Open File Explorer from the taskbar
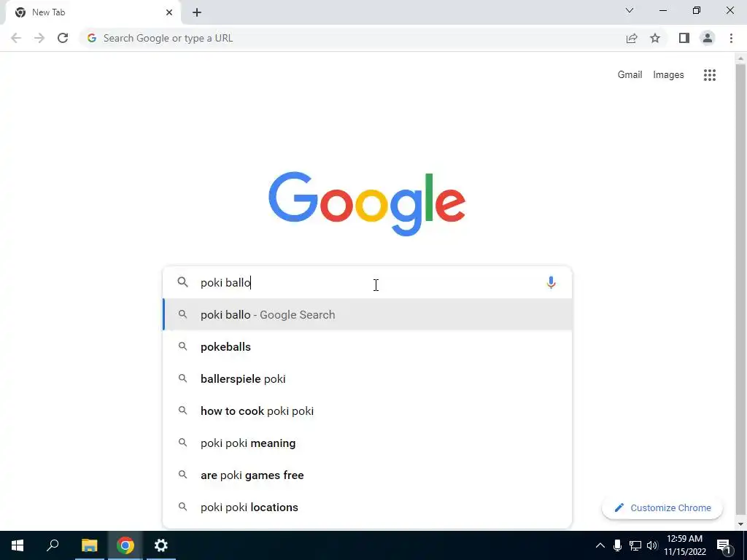Screen dimensions: 747x560 (89, 545)
